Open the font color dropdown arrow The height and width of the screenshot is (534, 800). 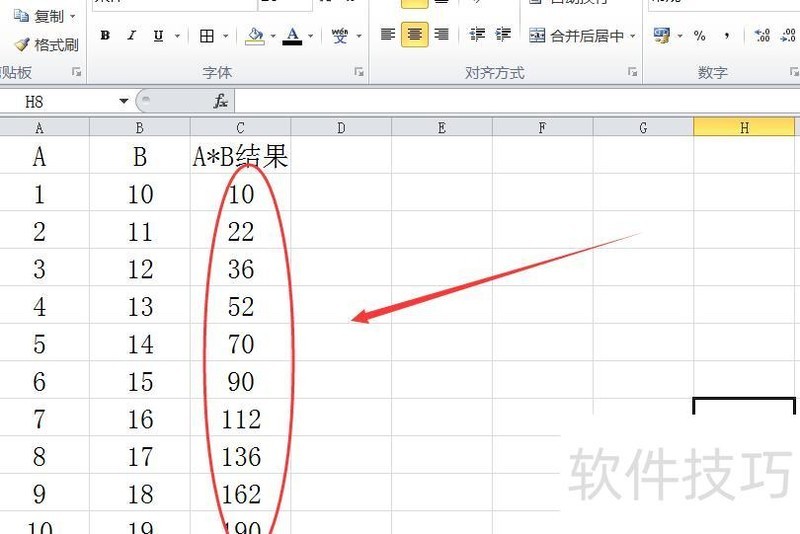[x=311, y=36]
